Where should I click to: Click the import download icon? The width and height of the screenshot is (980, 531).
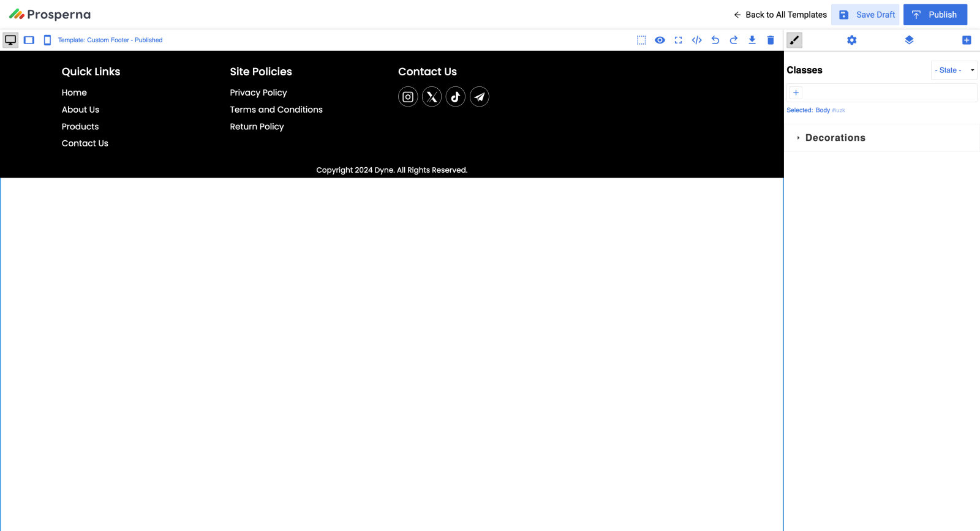coord(752,40)
